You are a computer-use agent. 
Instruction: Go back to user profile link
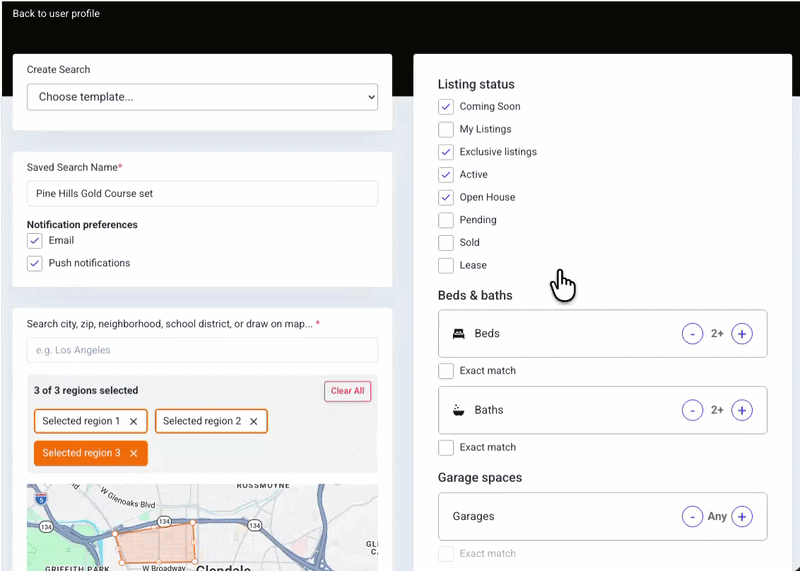tap(56, 14)
